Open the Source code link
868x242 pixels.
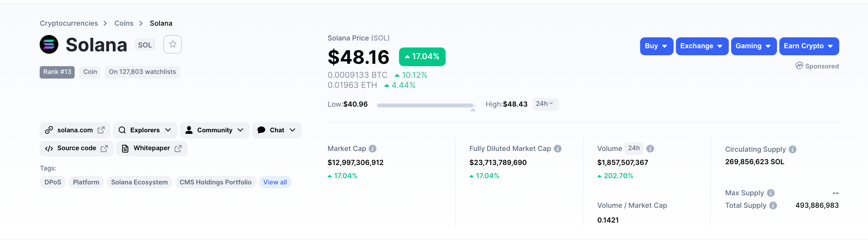76,148
